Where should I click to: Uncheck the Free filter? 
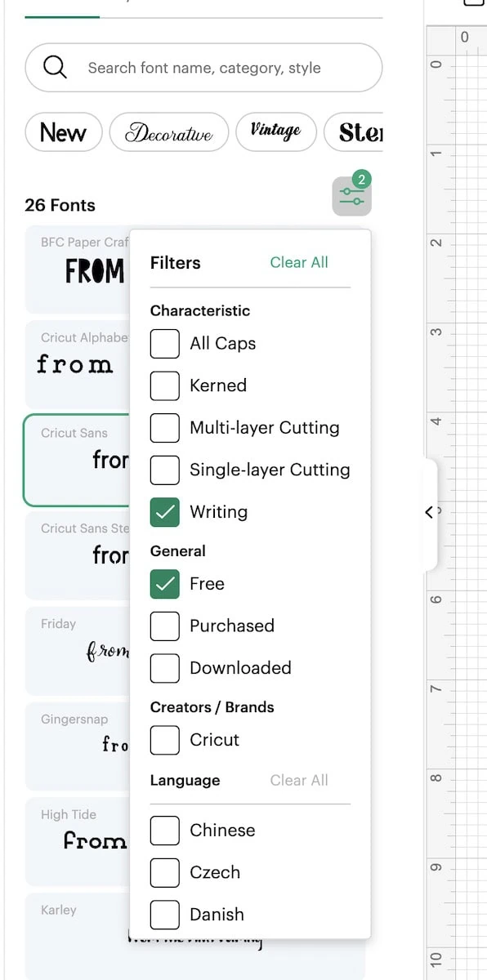(x=164, y=584)
